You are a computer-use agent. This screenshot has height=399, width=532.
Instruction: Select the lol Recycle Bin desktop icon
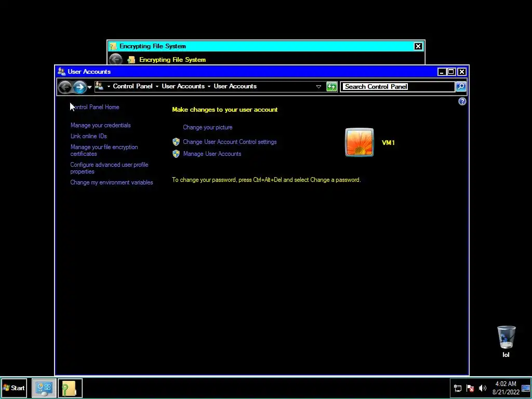[x=506, y=342]
